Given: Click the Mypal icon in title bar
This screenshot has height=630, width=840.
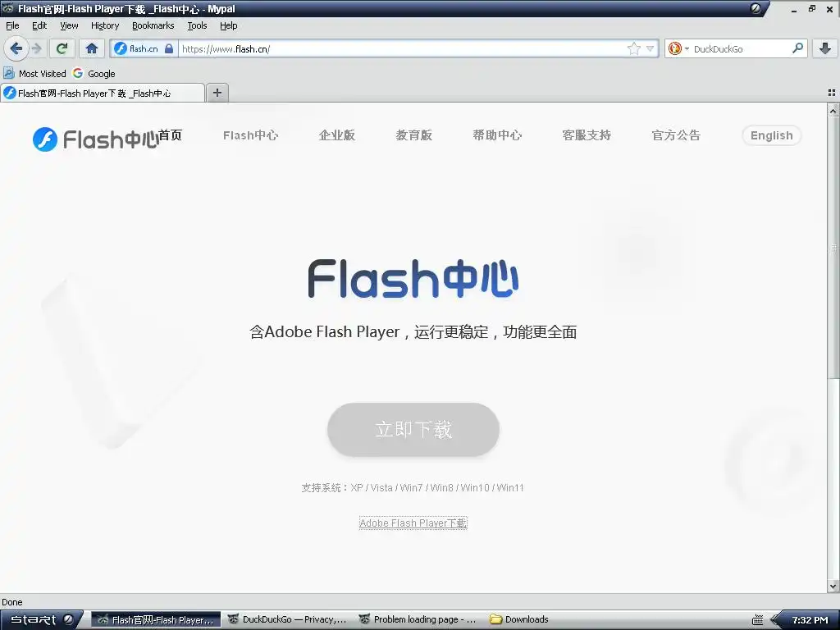Looking at the screenshot, I should coord(8,8).
